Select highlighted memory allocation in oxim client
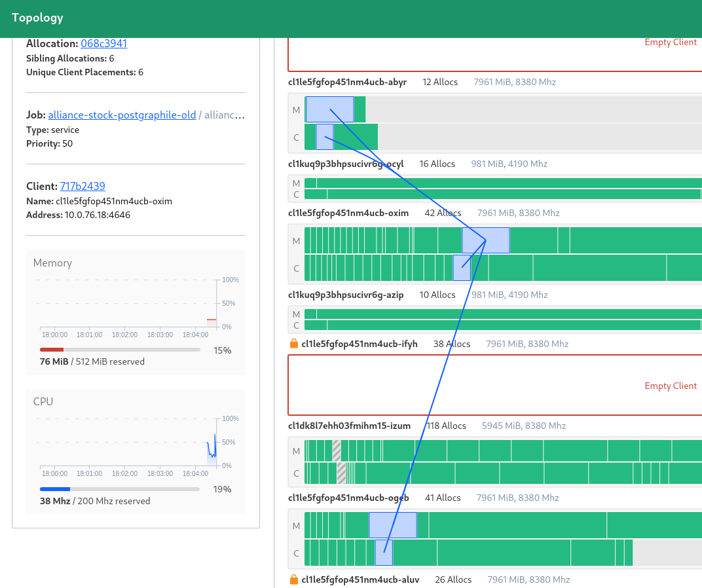This screenshot has height=588, width=702. tap(486, 240)
